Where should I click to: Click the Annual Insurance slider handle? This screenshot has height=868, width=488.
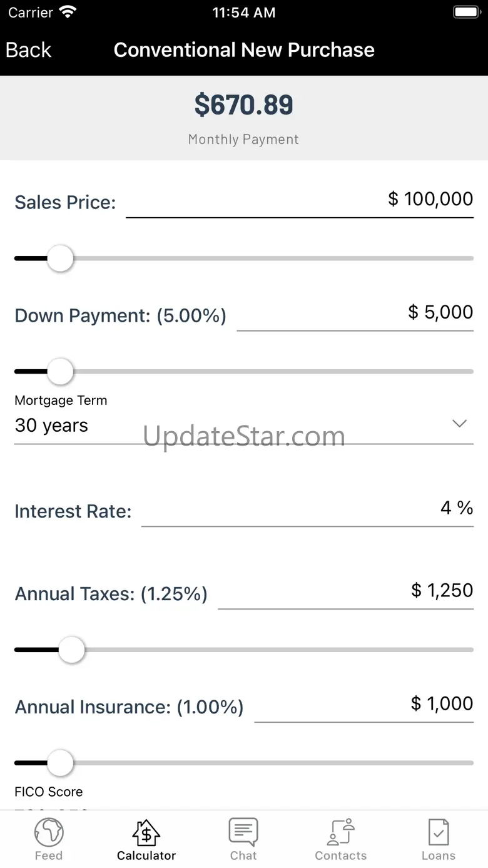[61, 763]
